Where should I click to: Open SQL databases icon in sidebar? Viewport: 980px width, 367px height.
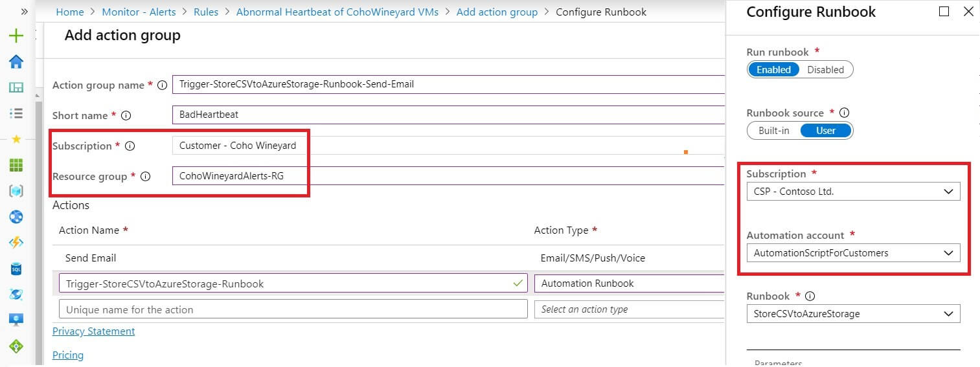click(x=16, y=269)
